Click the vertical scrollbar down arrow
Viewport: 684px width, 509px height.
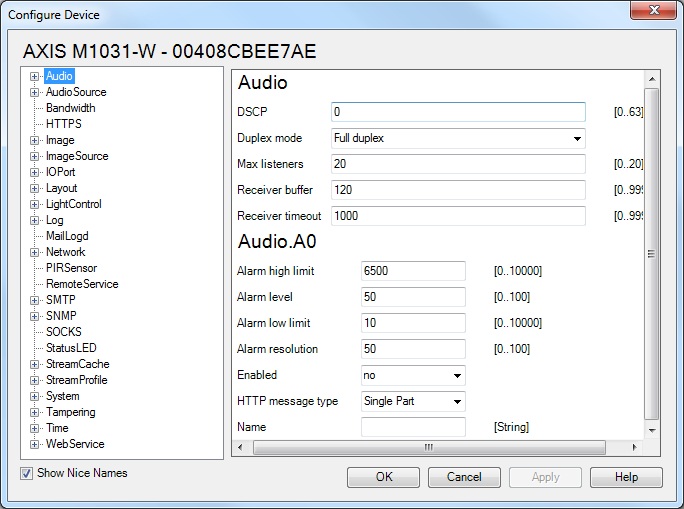[652, 430]
